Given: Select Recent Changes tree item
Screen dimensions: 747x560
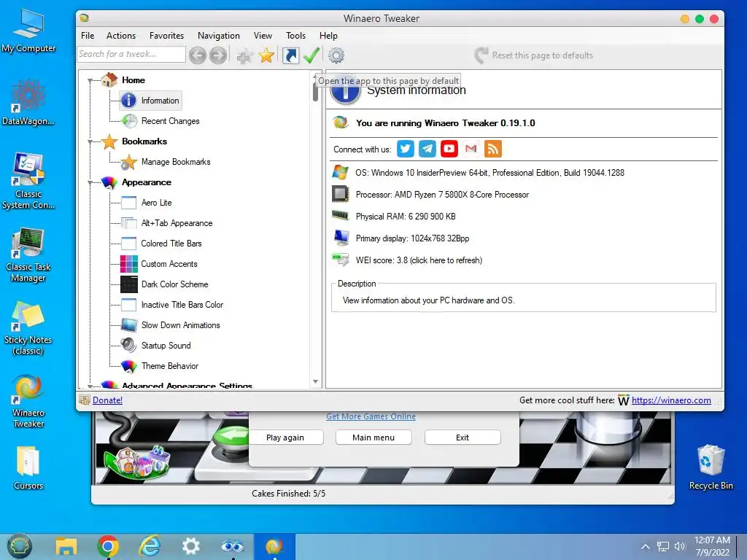Looking at the screenshot, I should 170,121.
